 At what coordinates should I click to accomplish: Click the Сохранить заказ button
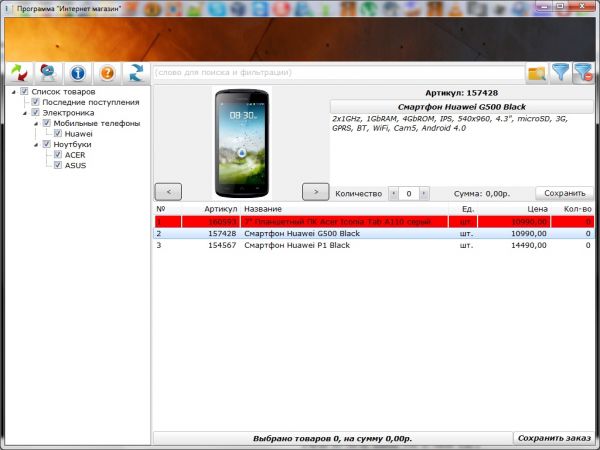click(x=554, y=438)
